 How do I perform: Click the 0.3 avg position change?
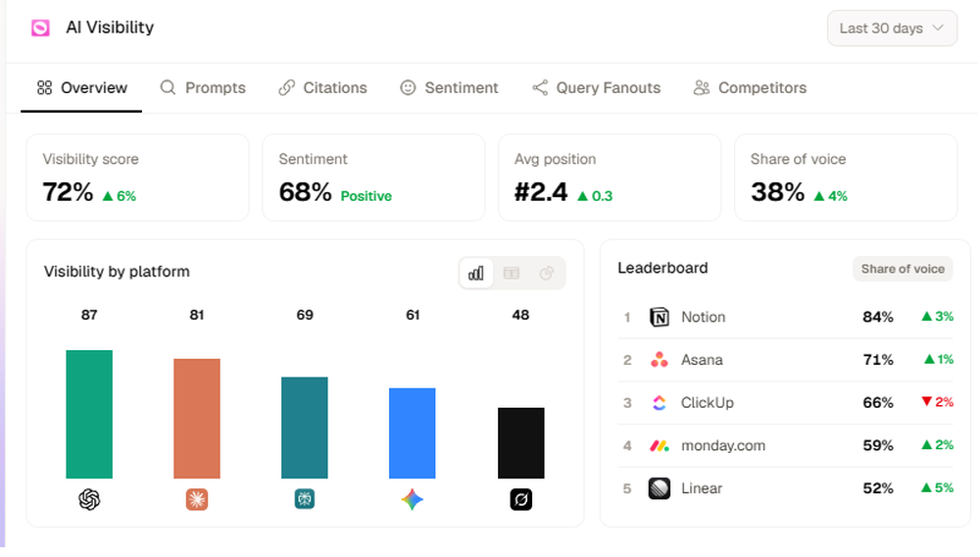595,196
